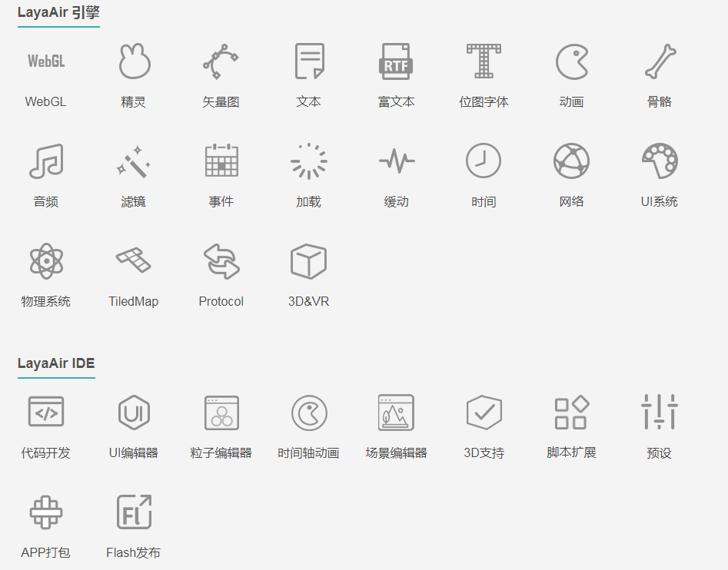The image size is (728, 570).
Task: Click the 矢量图 text label
Action: tap(221, 101)
